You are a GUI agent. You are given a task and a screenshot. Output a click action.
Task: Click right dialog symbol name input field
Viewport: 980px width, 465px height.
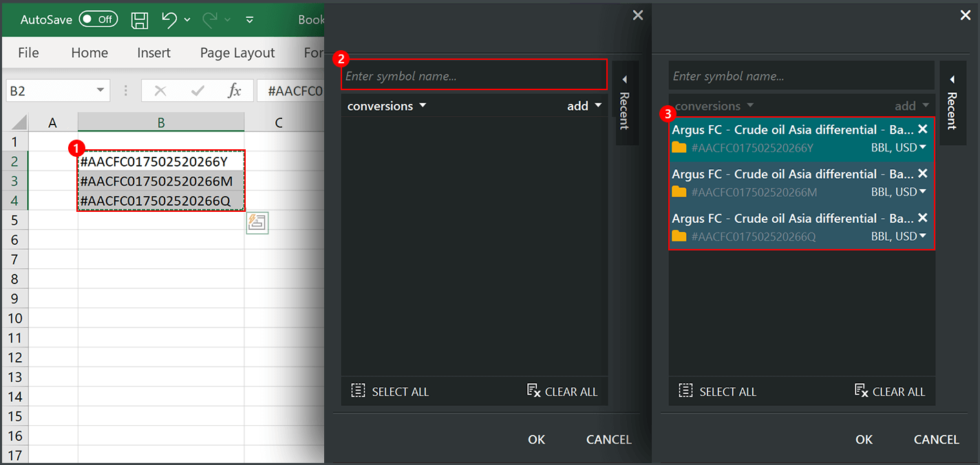tap(802, 75)
